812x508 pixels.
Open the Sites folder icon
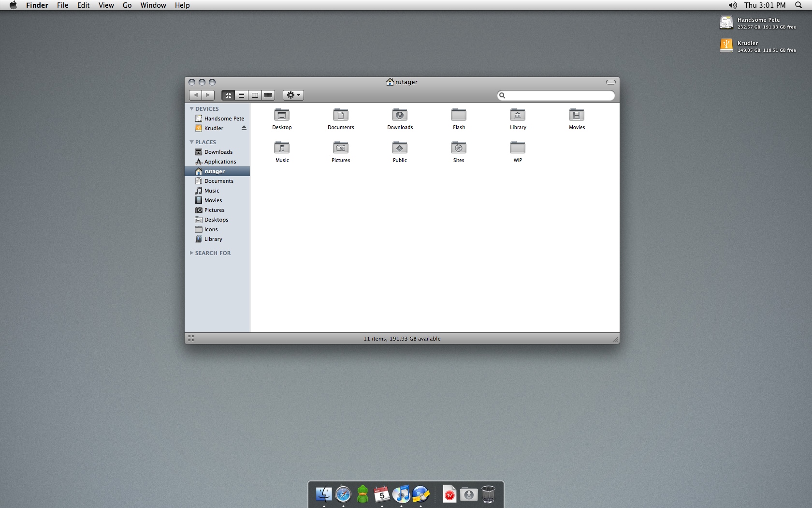459,148
